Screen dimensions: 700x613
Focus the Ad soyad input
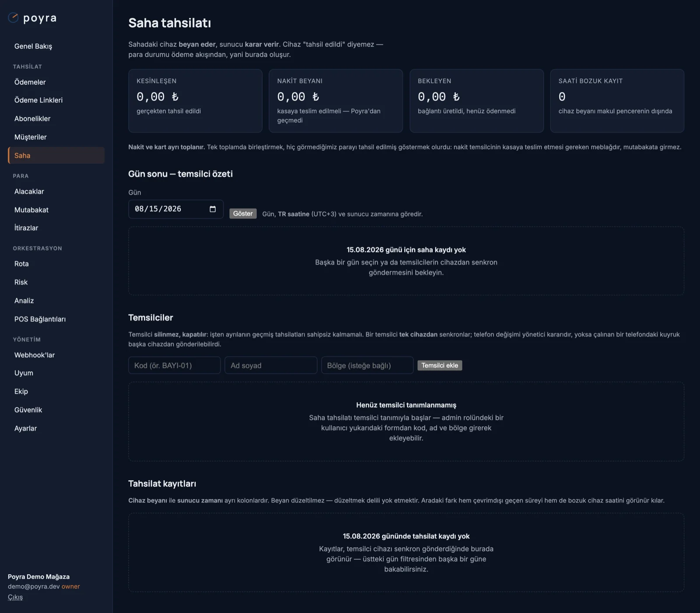coord(271,365)
